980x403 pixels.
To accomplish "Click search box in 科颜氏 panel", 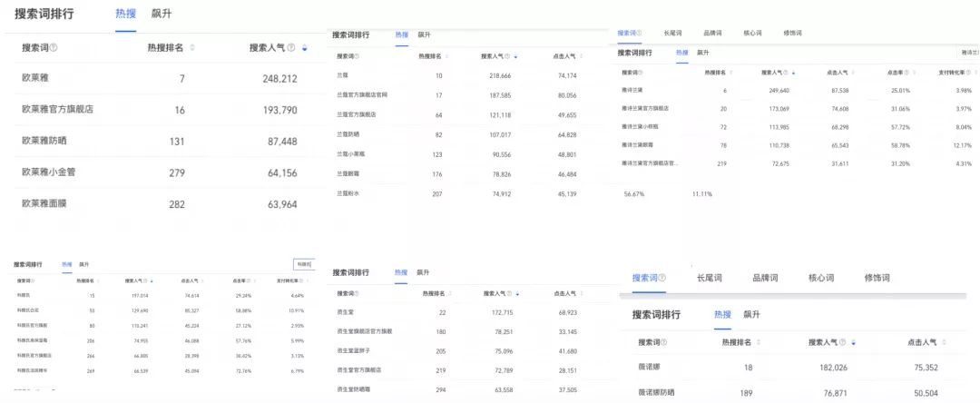I will pos(302,264).
